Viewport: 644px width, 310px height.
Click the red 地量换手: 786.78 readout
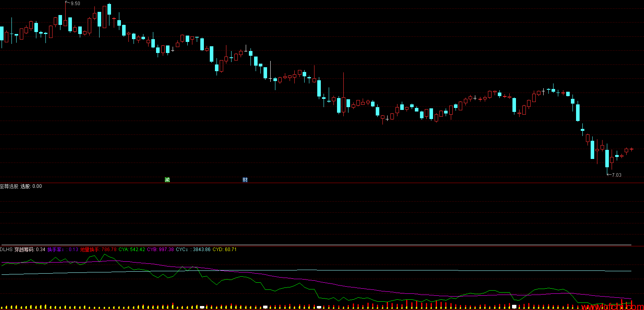[98, 250]
